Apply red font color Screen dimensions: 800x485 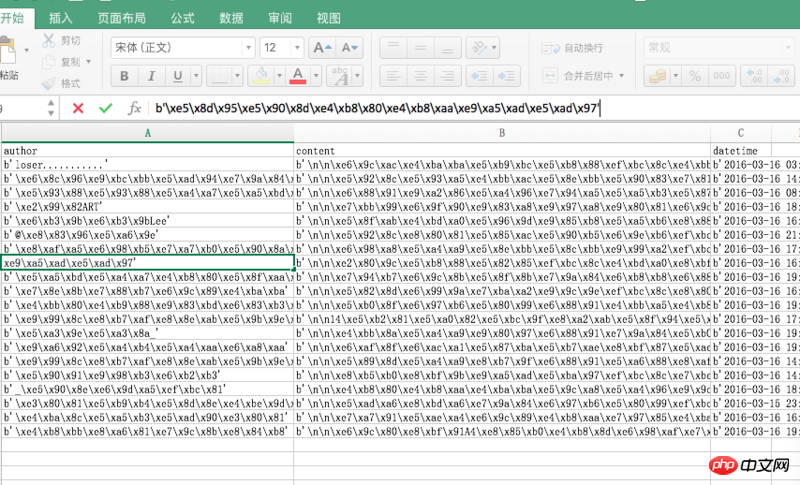click(297, 76)
